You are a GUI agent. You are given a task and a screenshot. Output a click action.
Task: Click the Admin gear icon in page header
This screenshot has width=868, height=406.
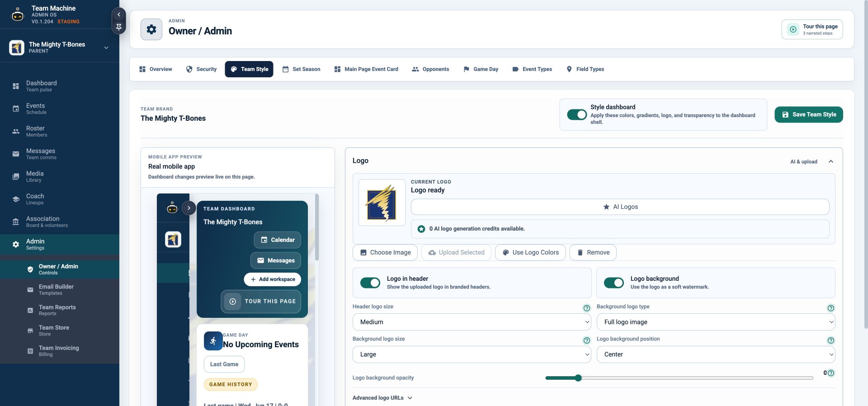point(151,29)
